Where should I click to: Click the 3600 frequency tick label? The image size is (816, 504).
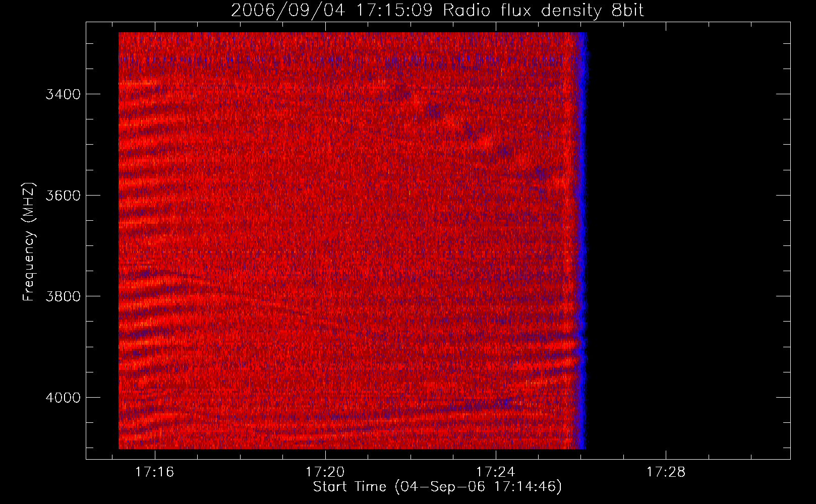click(63, 196)
